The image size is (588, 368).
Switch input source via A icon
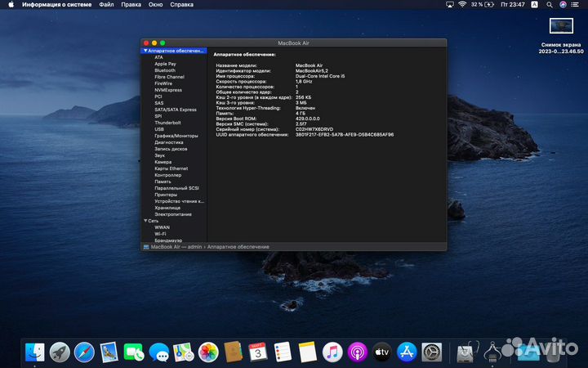[534, 5]
